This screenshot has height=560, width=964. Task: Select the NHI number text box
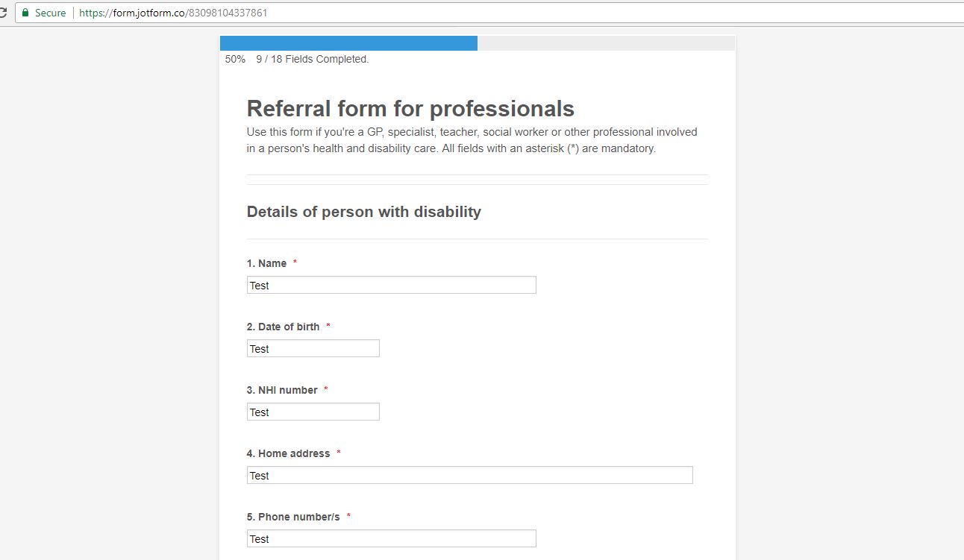point(313,412)
